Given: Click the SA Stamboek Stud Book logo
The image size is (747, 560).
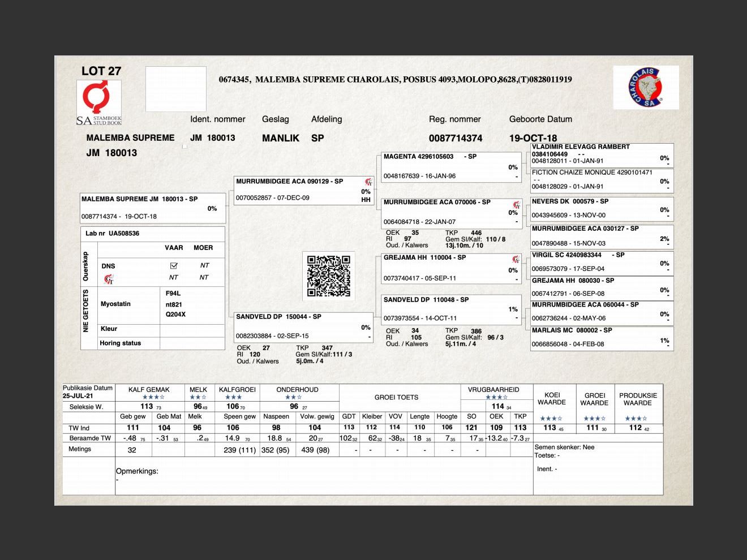Looking at the screenshot, I should pos(99,102).
